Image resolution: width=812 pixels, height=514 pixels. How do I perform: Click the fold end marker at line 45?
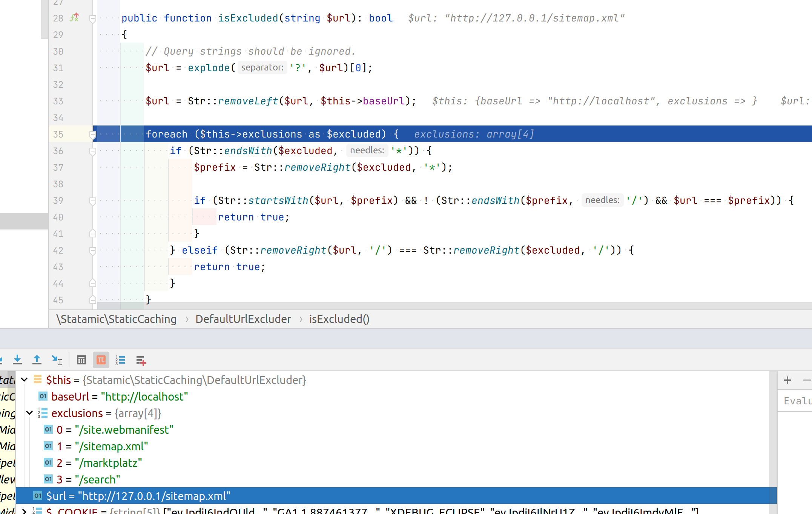coord(93,300)
